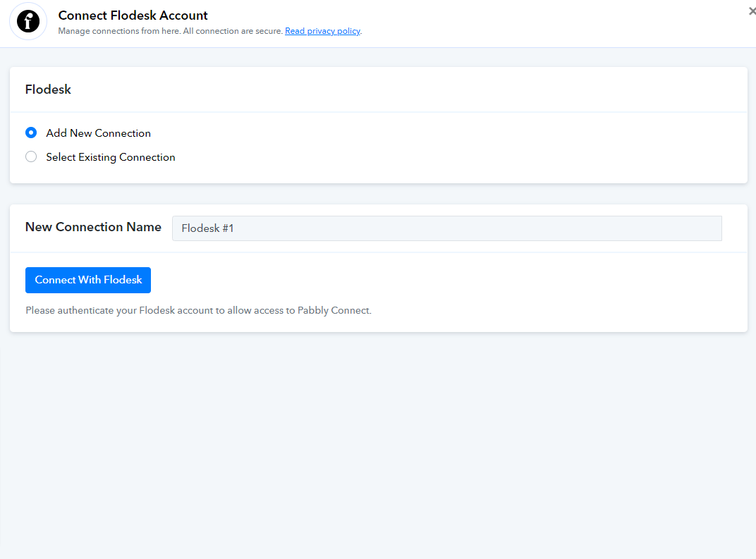Select the Add New Connection radio button
This screenshot has height=559, width=756.
coord(31,133)
